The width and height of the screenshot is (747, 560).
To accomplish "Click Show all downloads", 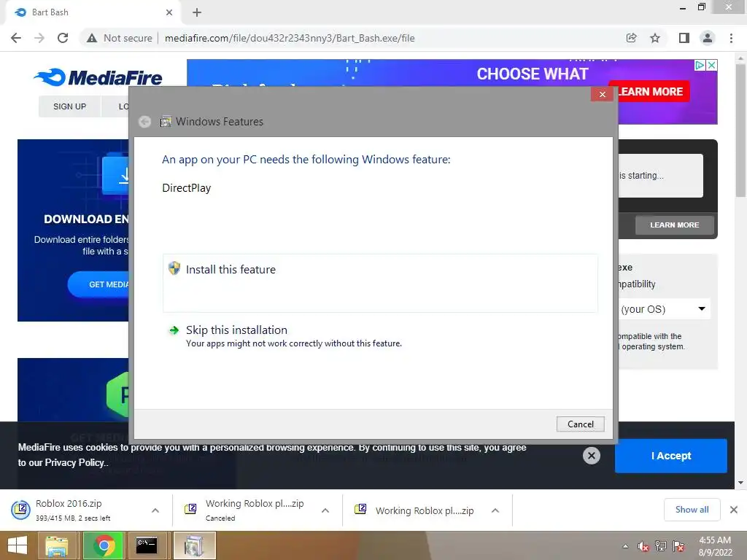I will coord(692,510).
